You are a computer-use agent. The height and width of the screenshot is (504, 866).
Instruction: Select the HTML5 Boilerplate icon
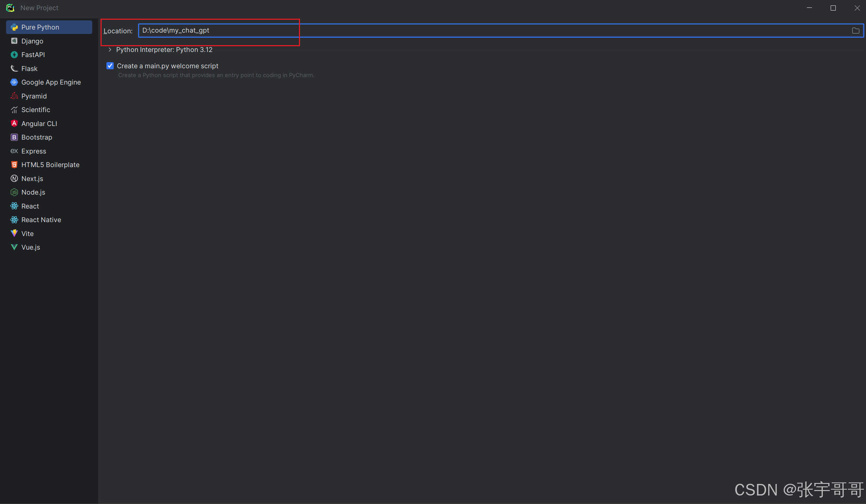pos(14,165)
